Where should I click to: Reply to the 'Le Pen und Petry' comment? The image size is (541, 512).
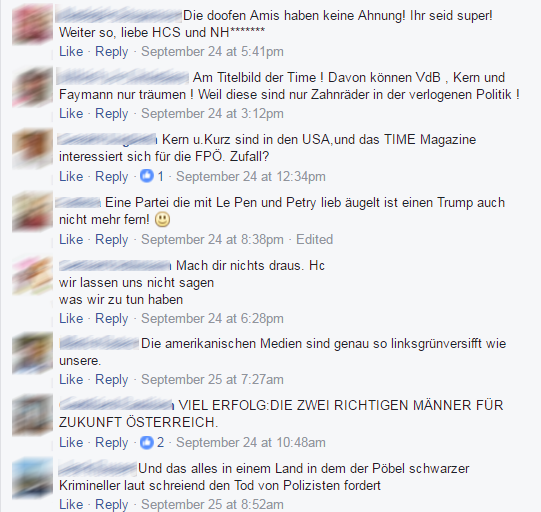111,239
